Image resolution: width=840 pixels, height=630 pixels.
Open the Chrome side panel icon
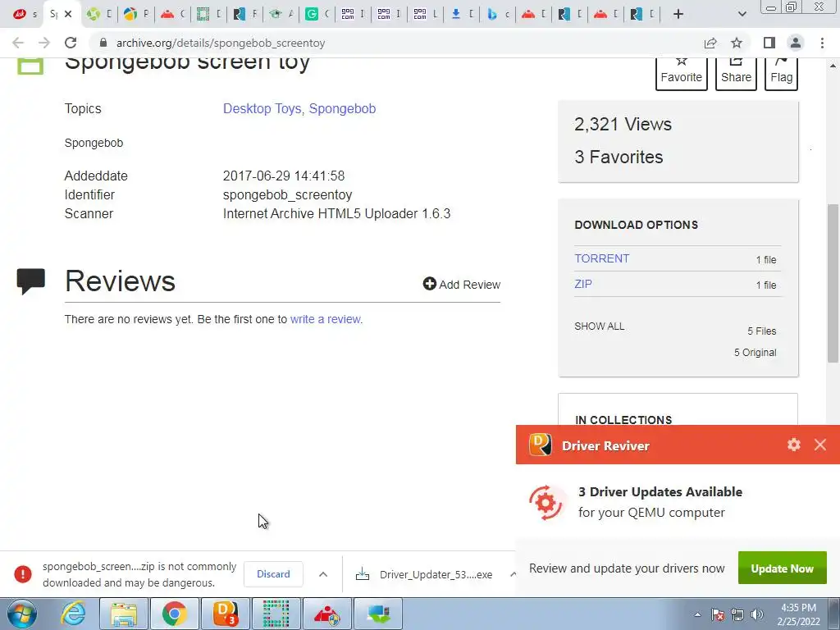coord(769,43)
